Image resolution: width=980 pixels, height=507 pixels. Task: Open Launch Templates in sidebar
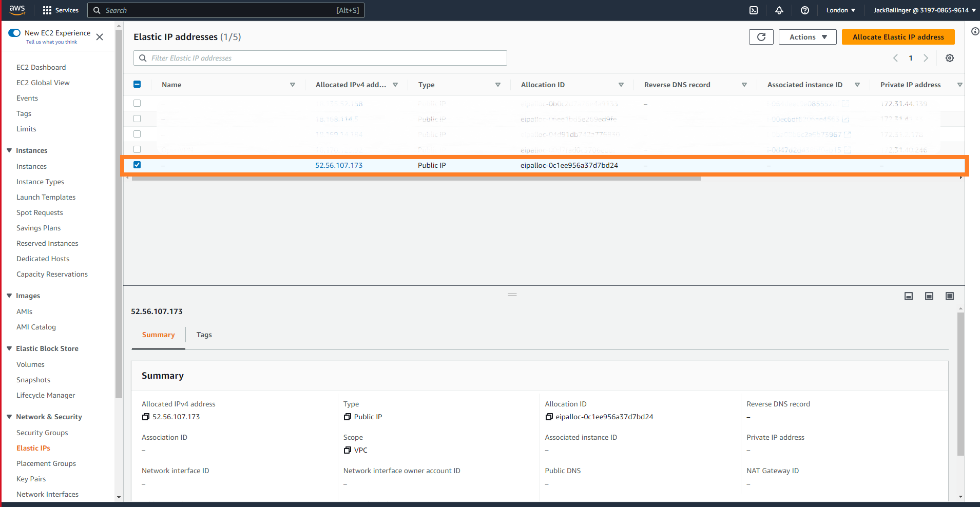click(46, 197)
